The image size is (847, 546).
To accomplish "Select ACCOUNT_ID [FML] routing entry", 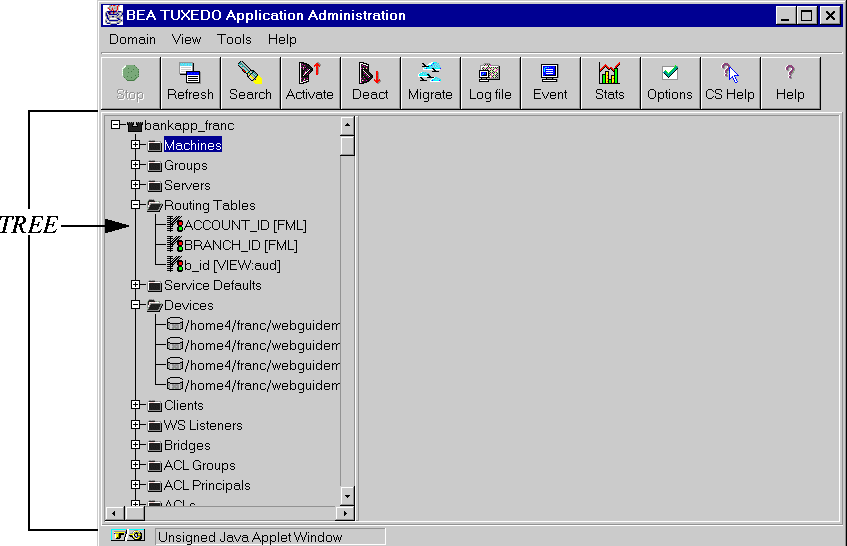I will [245, 225].
